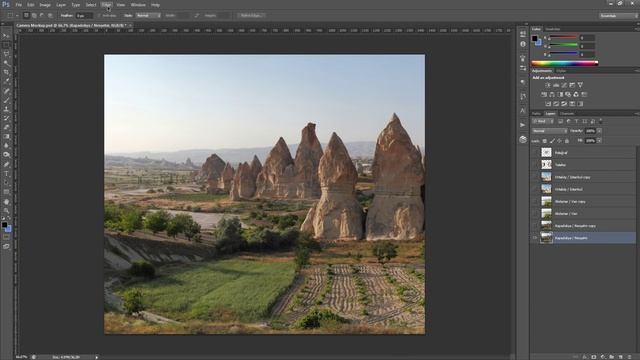Click Subtract from selection icon in options bar
The width and height of the screenshot is (640, 360).
42,16
